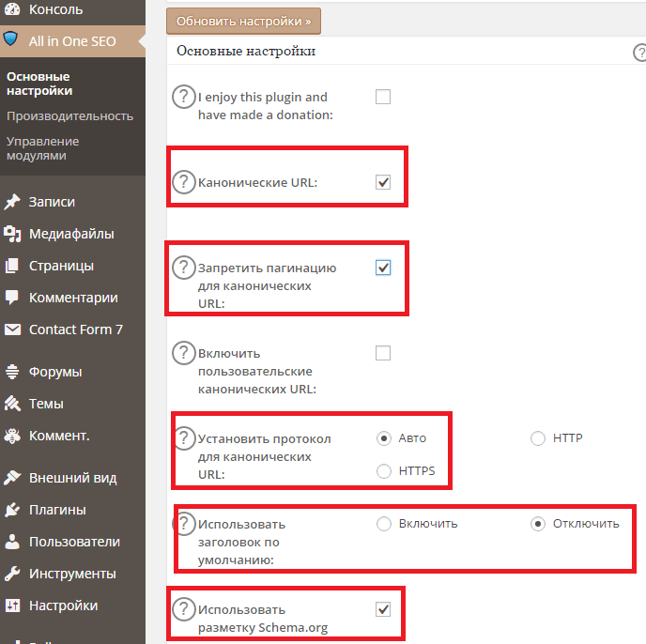Image resolution: width=646 pixels, height=644 pixels.
Task: Click the Настройки sliders icon
Action: (12, 606)
